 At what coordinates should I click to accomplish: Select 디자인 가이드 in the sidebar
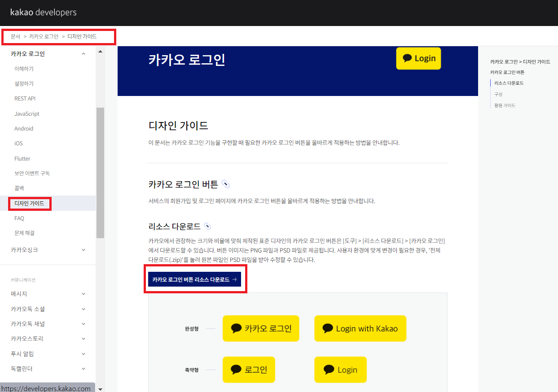(x=29, y=203)
